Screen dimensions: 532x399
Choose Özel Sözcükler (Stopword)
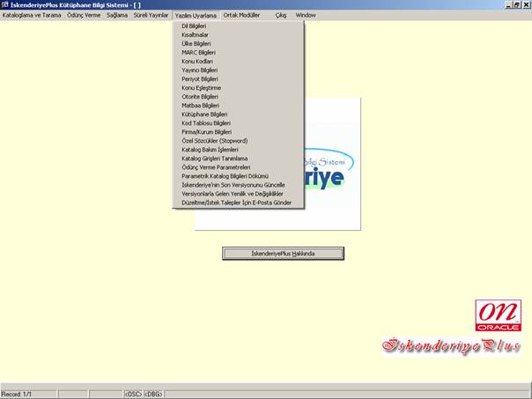(x=238, y=141)
